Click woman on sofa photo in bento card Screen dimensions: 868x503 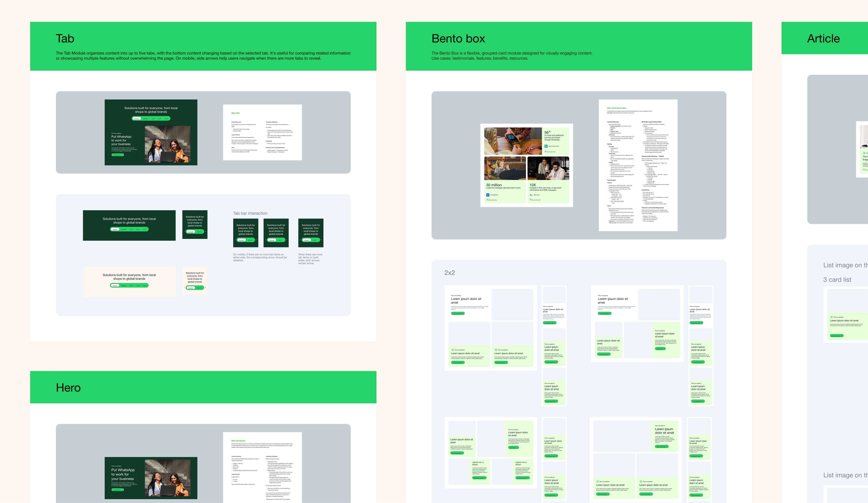coord(505,168)
